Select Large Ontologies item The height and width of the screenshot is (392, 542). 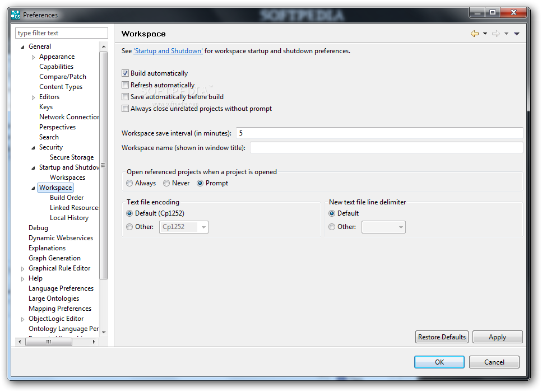tap(54, 298)
